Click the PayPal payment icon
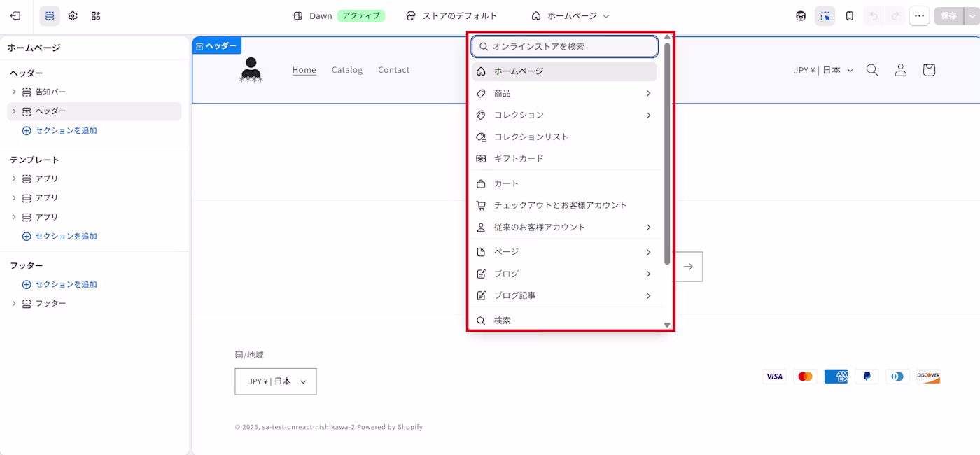Screen dimensions: 980x455 pyautogui.click(x=867, y=377)
